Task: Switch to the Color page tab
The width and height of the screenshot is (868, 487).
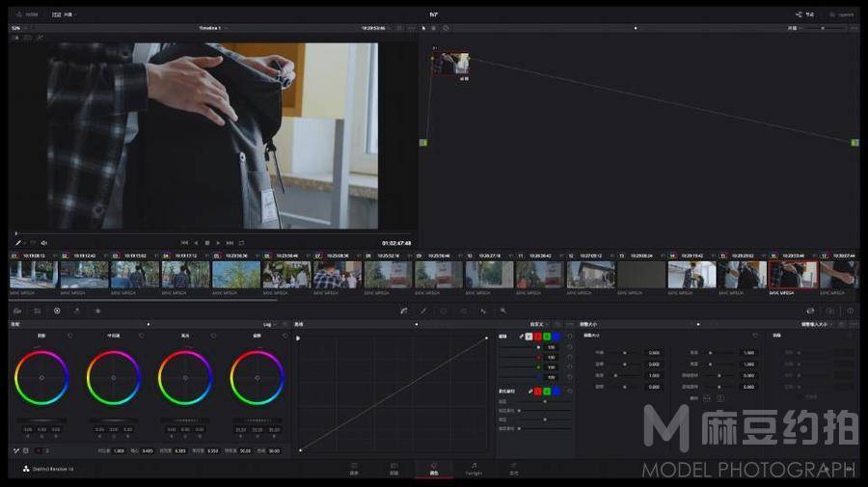Action: pyautogui.click(x=434, y=469)
